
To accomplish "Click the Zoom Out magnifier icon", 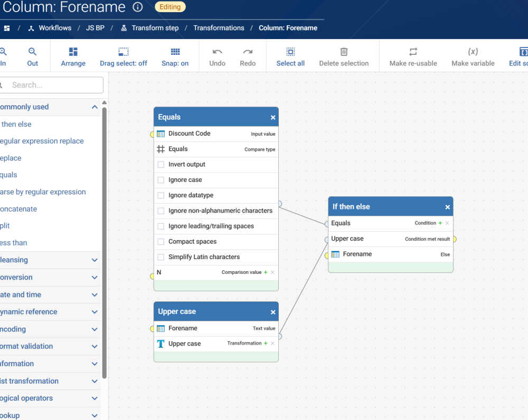I will tap(32, 52).
